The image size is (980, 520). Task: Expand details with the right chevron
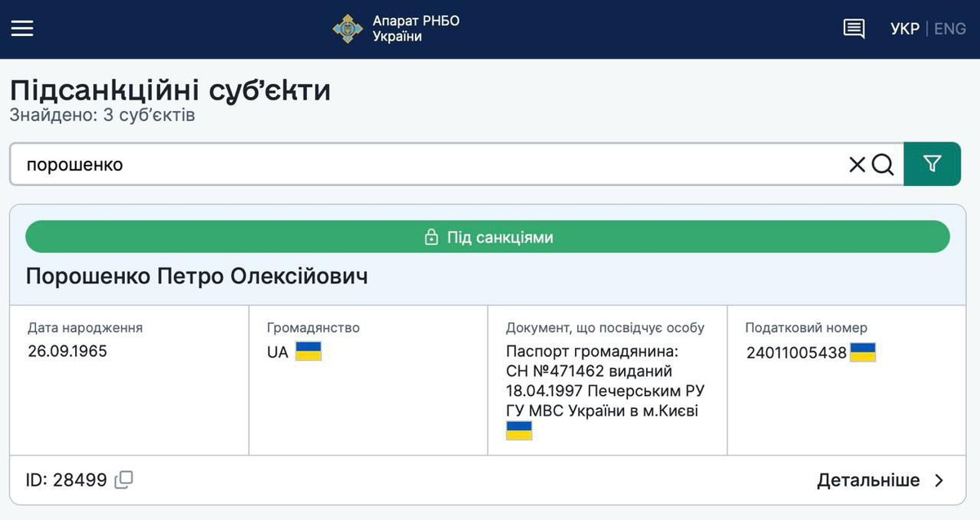(939, 480)
